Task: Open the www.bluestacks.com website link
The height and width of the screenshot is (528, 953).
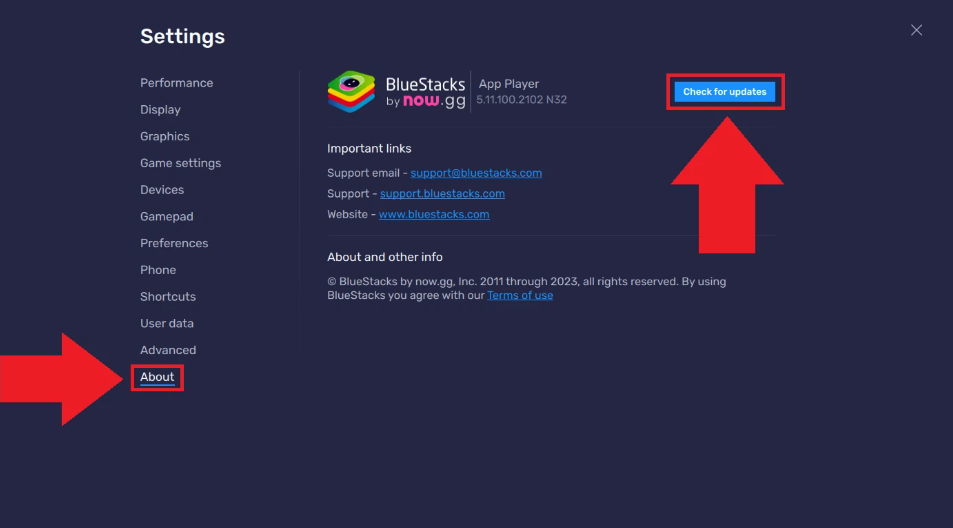Action: click(x=434, y=214)
